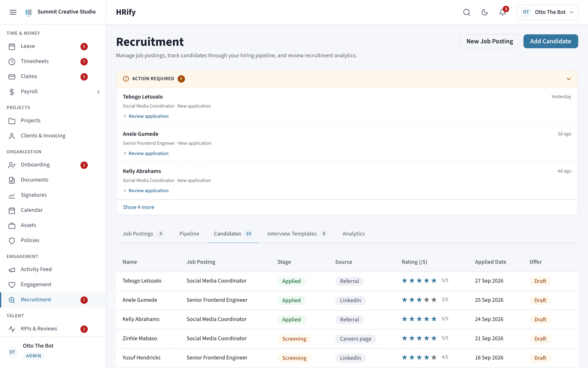
Task: Click the HR logo icon
Action: click(29, 12)
